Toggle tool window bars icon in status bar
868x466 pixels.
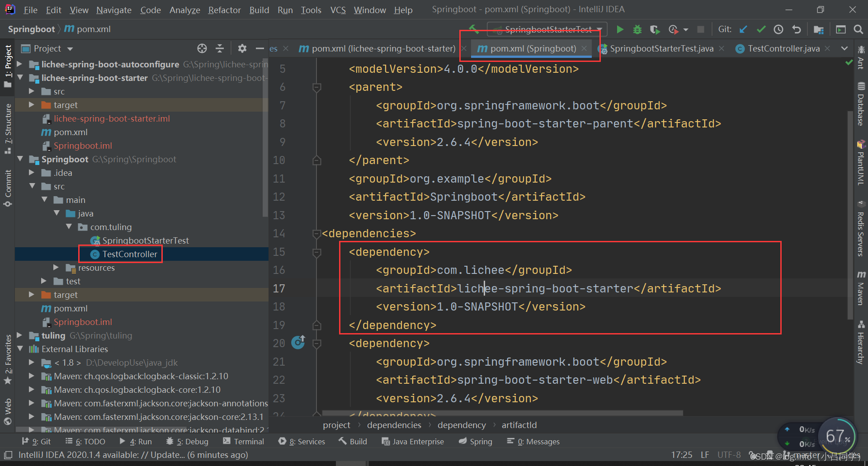coord(8,455)
